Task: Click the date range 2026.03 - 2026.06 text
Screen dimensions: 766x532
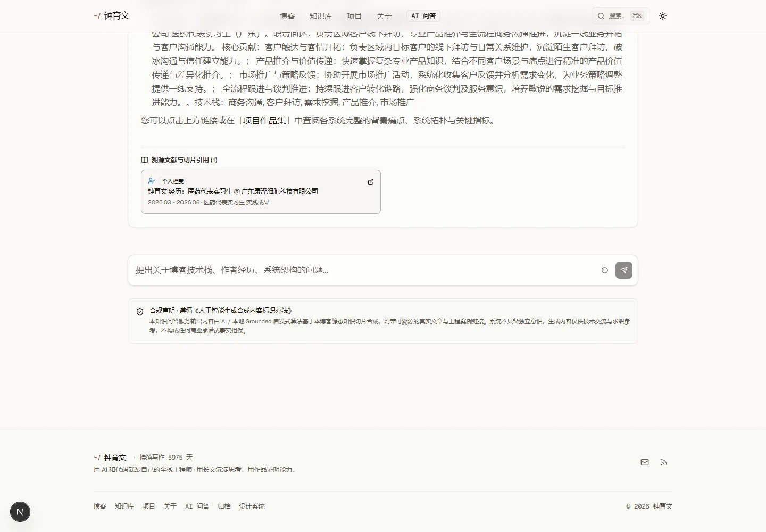Action: pos(174,202)
